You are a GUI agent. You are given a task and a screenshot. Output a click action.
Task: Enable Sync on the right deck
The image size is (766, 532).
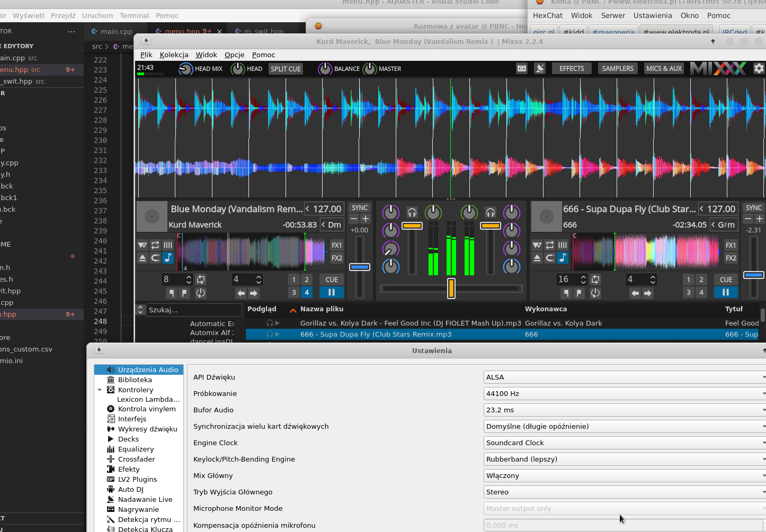pyautogui.click(x=753, y=208)
